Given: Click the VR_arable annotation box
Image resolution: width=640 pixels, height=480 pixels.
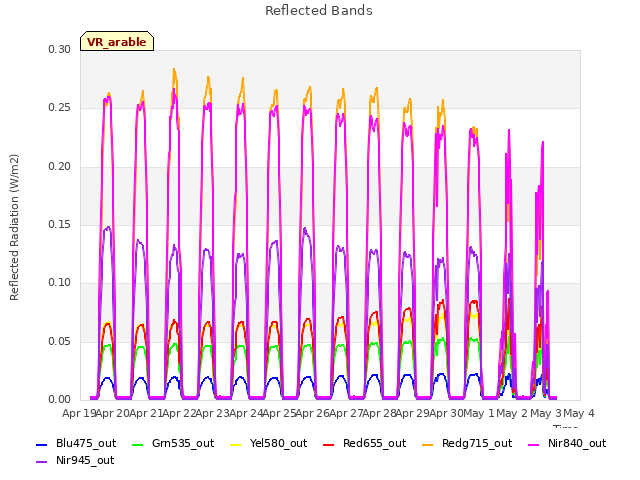Looking at the screenshot, I should pos(117,41).
